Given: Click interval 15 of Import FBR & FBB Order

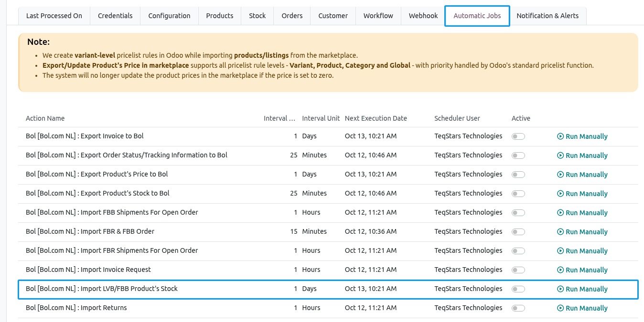Looking at the screenshot, I should point(294,231).
